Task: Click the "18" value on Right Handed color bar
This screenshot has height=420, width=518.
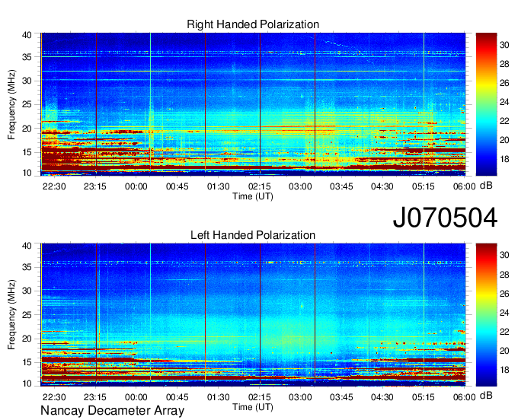Action: click(504, 159)
